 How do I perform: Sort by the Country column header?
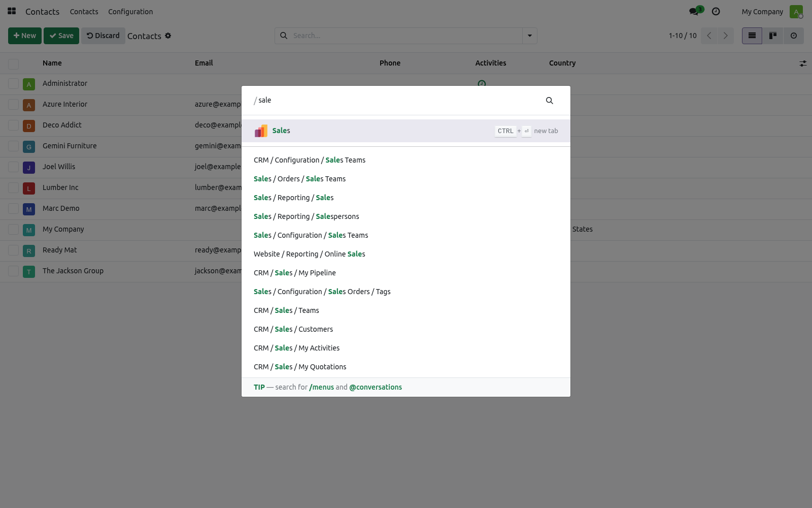[562, 63]
